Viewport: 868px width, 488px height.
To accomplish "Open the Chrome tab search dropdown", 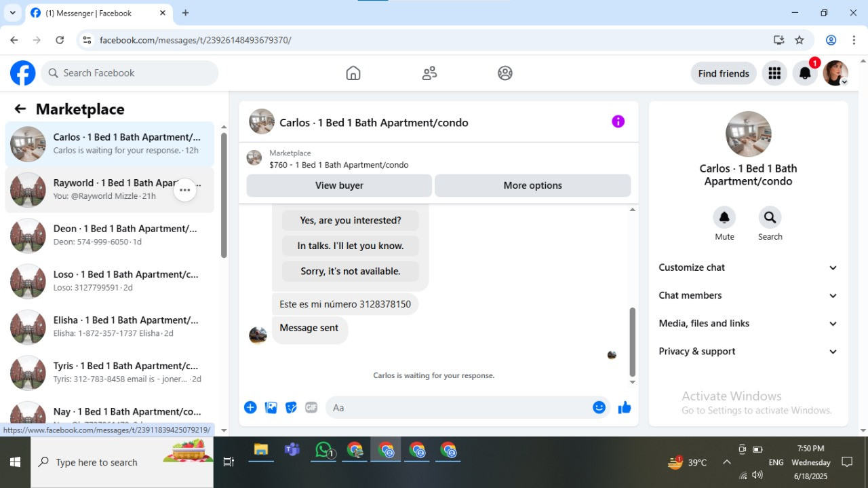I will click(x=12, y=13).
